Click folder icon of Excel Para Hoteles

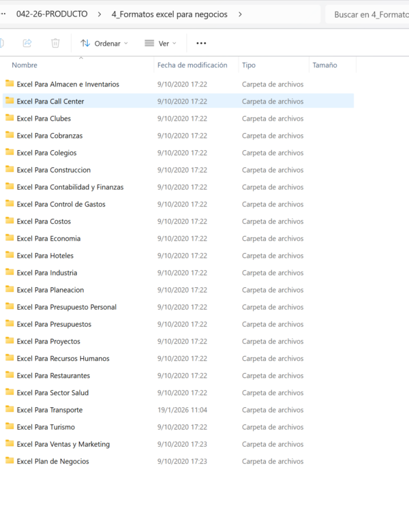point(10,255)
